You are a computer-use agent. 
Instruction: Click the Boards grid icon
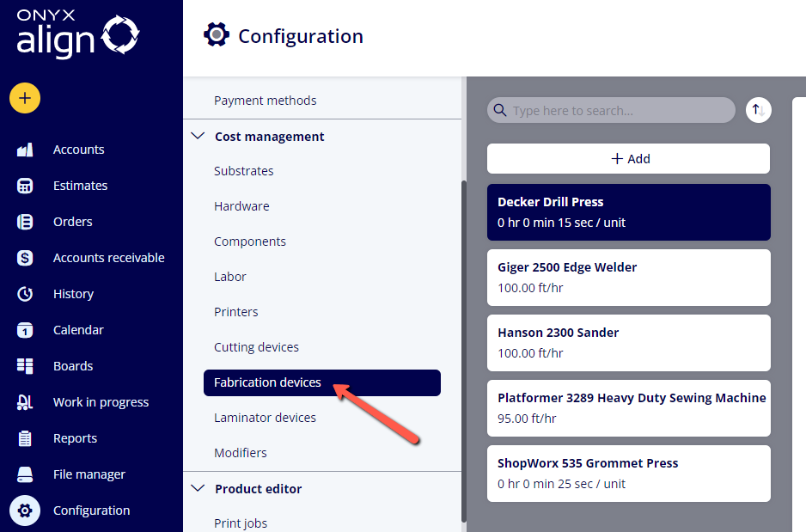[x=25, y=366]
